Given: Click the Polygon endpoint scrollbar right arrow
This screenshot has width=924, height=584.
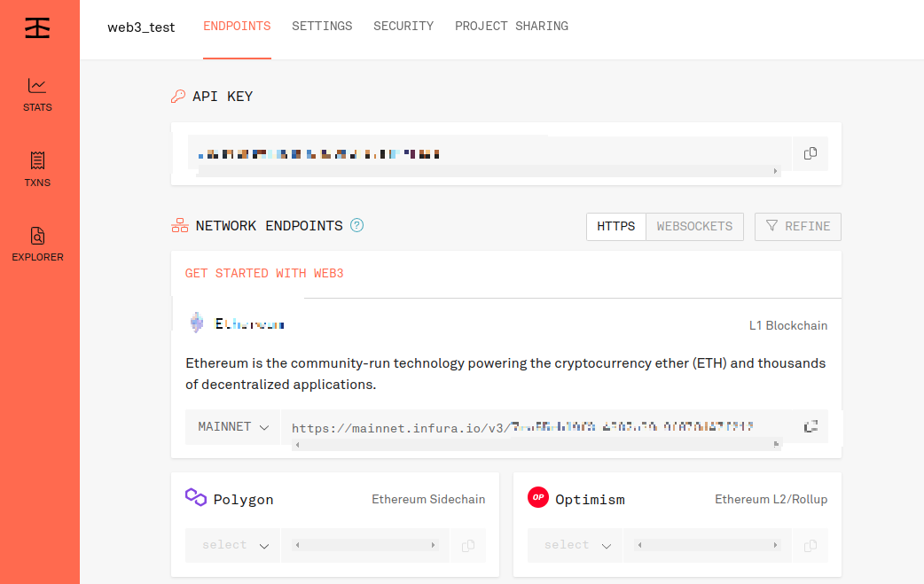Looking at the screenshot, I should pos(433,545).
